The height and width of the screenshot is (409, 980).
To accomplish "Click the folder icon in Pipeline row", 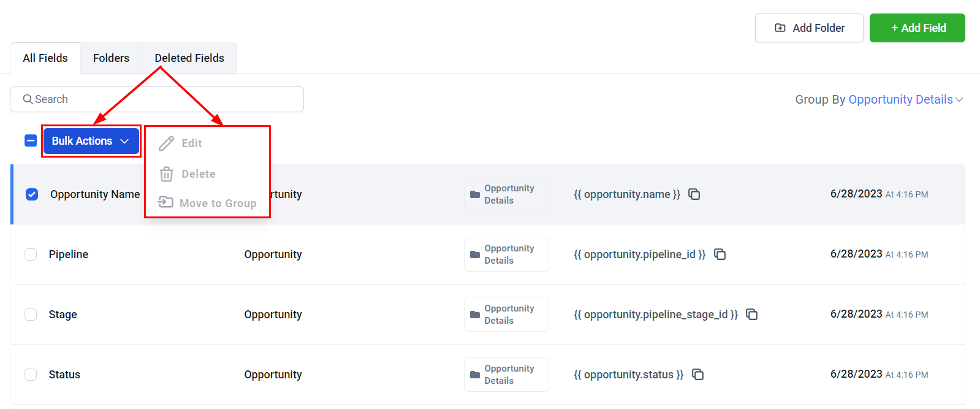I will pyautogui.click(x=475, y=254).
